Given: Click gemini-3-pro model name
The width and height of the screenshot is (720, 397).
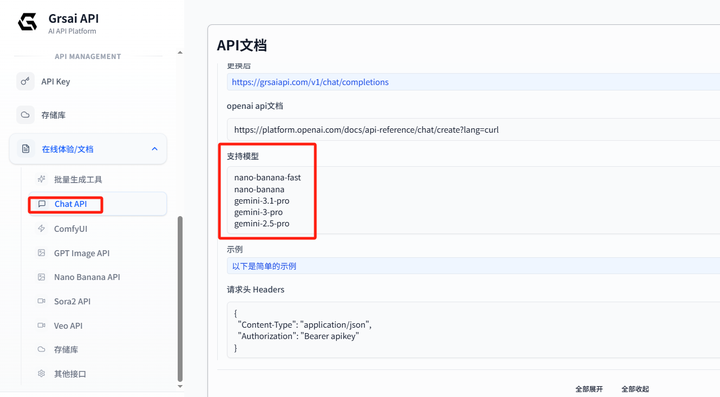Looking at the screenshot, I should tap(258, 212).
